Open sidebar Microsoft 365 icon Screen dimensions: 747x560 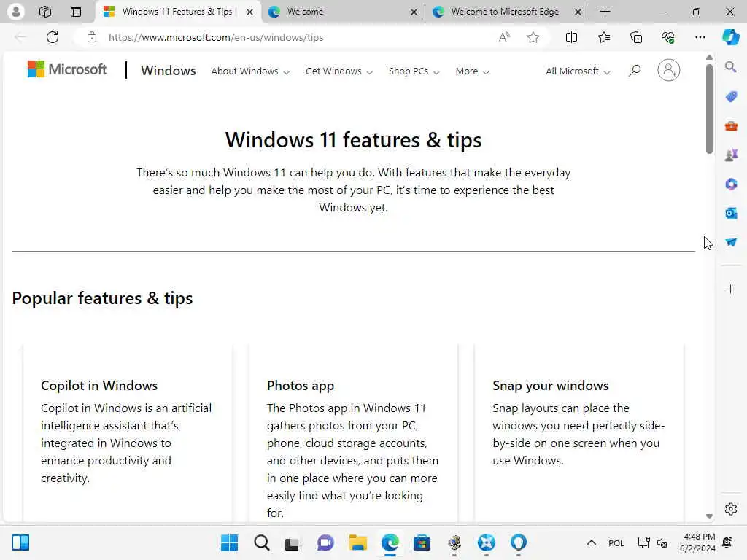pyautogui.click(x=731, y=184)
